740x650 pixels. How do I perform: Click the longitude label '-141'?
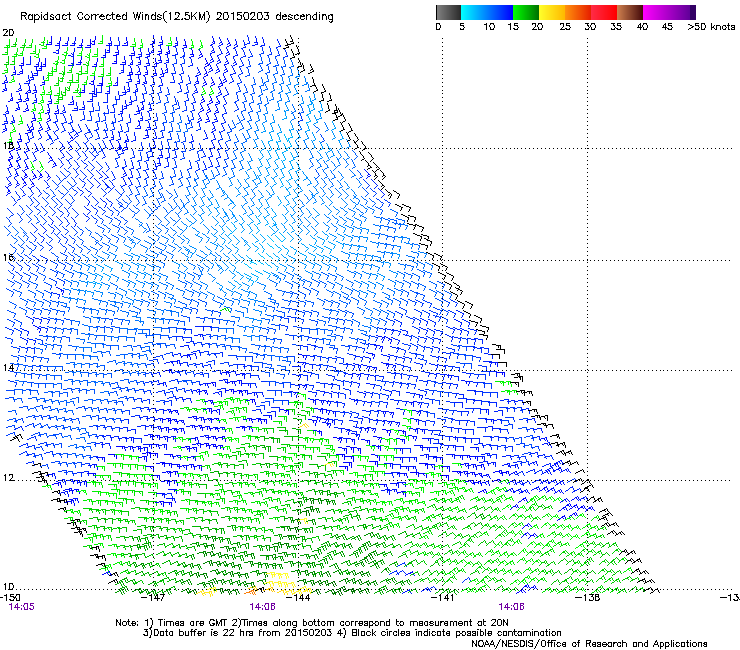pos(443,598)
